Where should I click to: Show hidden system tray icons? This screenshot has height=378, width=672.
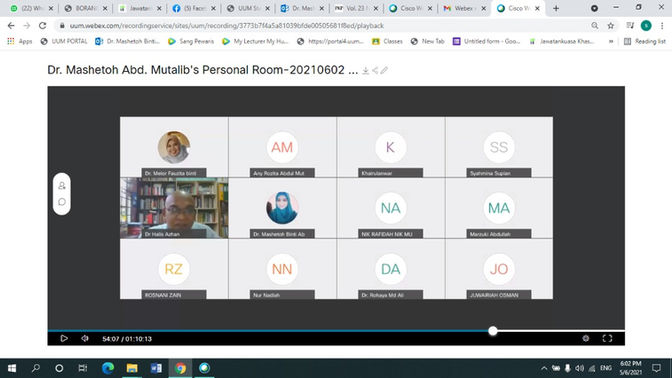(x=544, y=368)
